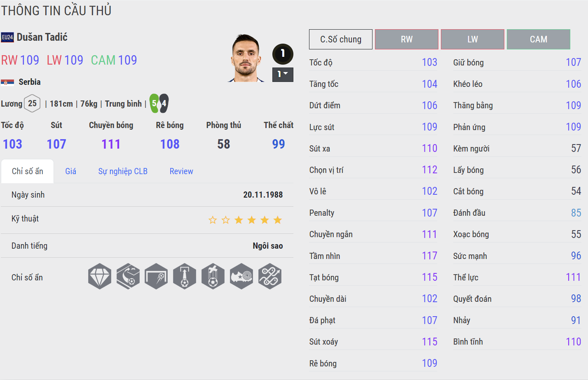The image size is (588, 380).
Task: Click the curved cross pass trait icon
Action: [128, 276]
